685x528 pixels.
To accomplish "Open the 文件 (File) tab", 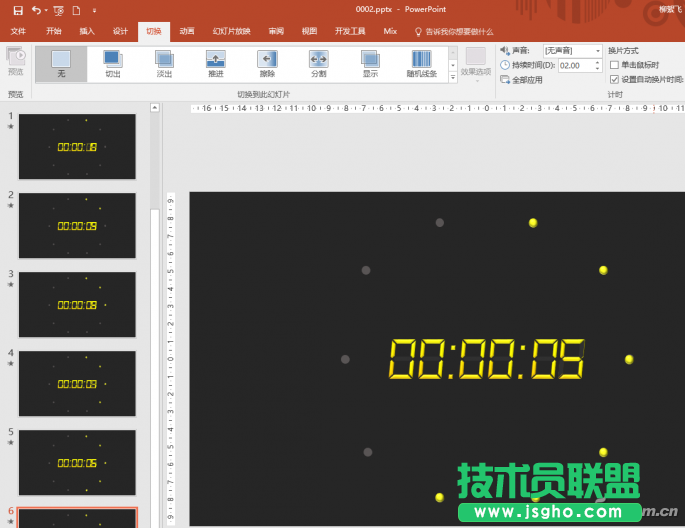I will click(18, 31).
